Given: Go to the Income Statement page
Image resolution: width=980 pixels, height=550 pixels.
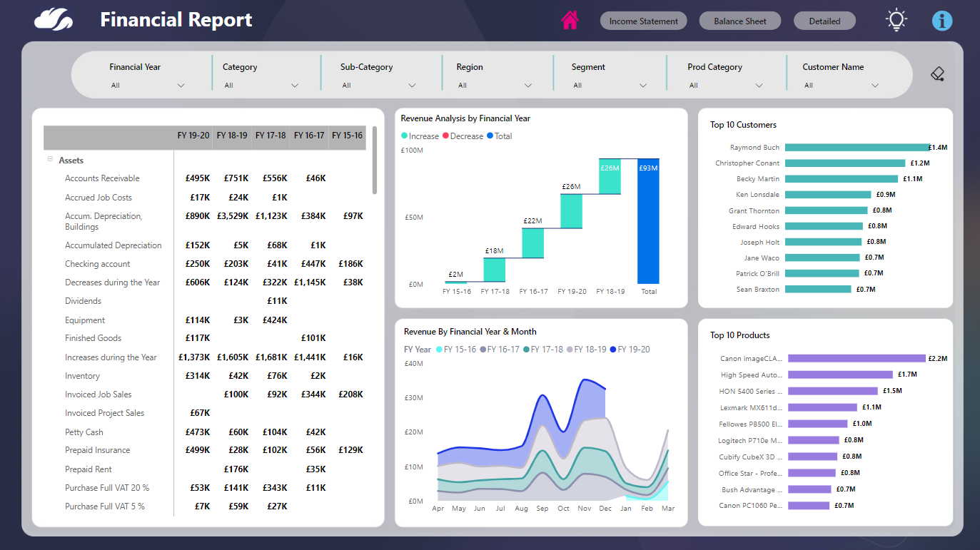Looking at the screenshot, I should [644, 21].
